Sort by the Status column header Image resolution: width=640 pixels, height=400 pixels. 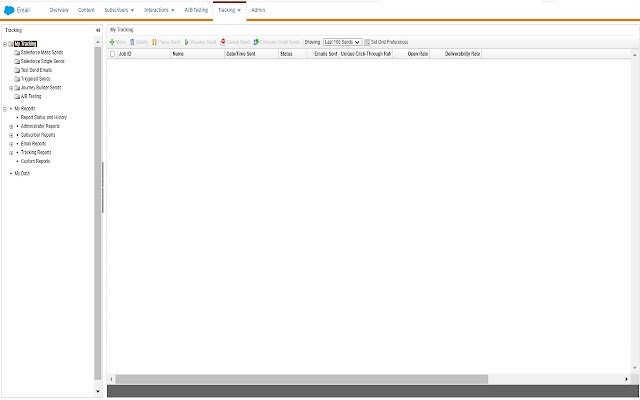click(293, 54)
